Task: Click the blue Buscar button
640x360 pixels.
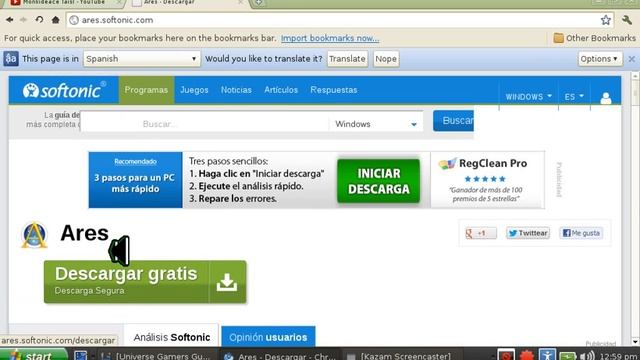Action: (453, 120)
